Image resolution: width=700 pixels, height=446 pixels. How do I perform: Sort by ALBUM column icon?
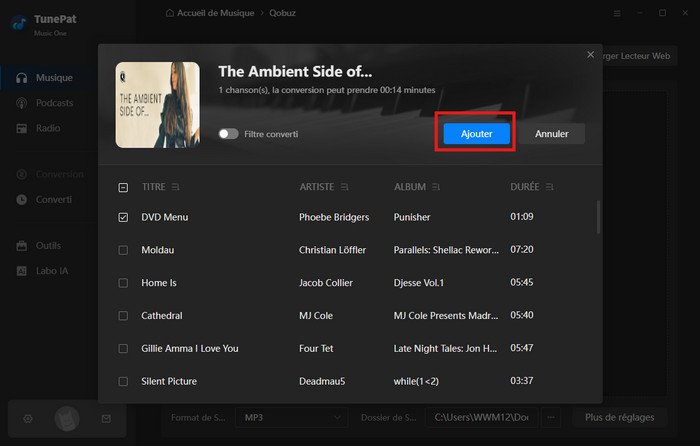coord(436,187)
